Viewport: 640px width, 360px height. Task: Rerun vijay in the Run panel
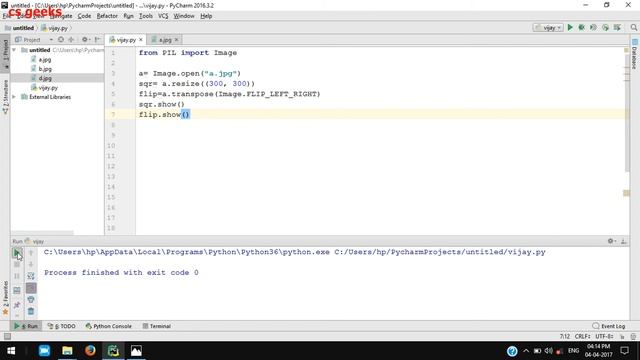[x=17, y=253]
